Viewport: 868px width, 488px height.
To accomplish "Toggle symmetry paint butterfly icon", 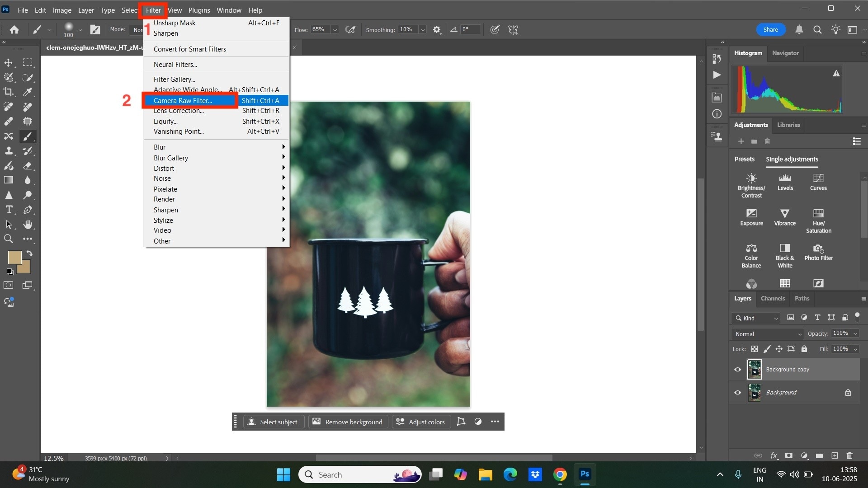I will coord(513,30).
